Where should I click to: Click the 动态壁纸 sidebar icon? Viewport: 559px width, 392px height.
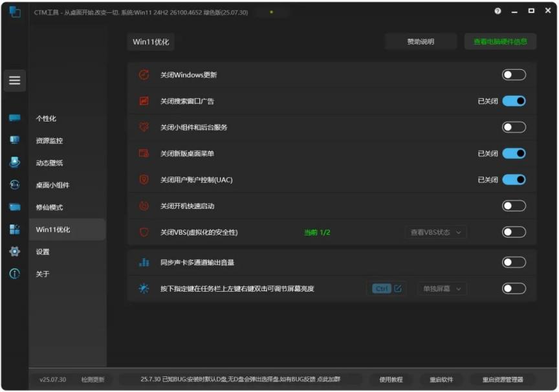point(14,162)
